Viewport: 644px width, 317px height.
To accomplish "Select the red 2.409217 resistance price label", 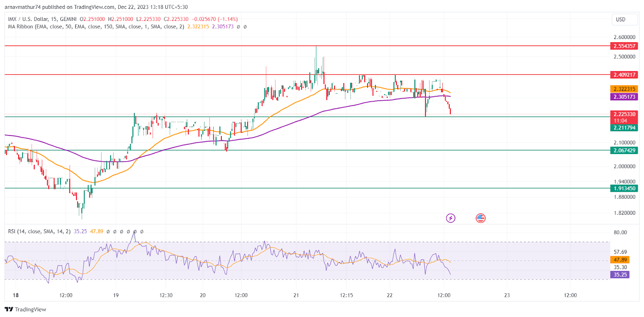I will [x=624, y=75].
